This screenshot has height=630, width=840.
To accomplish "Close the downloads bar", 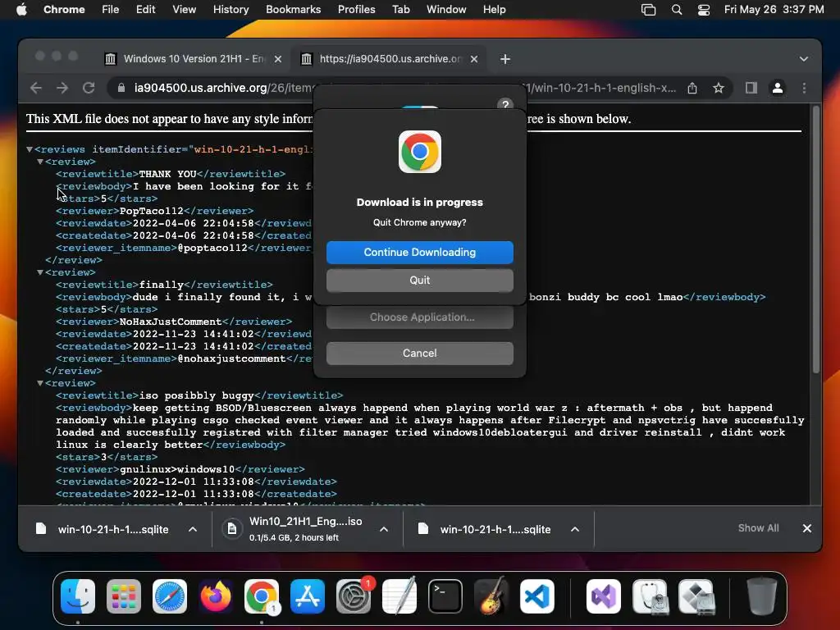I will click(x=807, y=528).
